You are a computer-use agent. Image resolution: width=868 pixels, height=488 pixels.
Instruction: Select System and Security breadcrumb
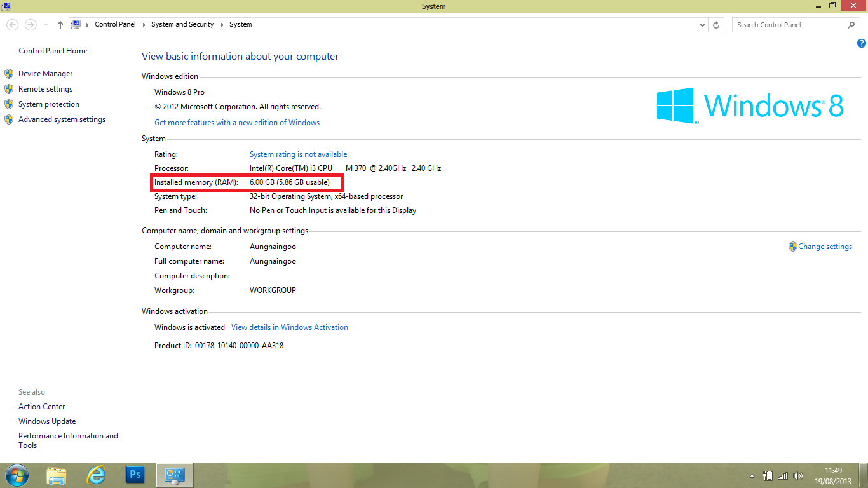pos(182,25)
